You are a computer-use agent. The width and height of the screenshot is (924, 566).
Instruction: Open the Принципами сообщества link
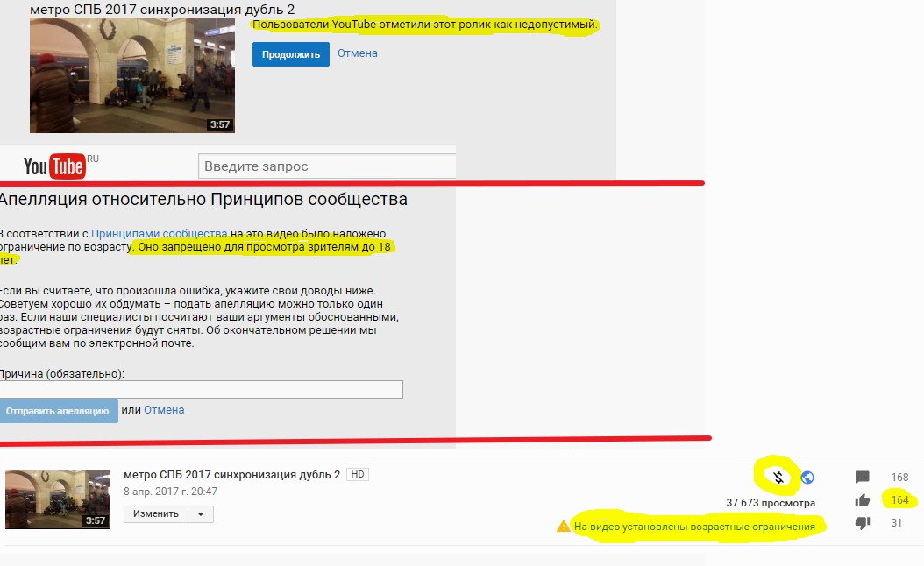[x=159, y=234]
